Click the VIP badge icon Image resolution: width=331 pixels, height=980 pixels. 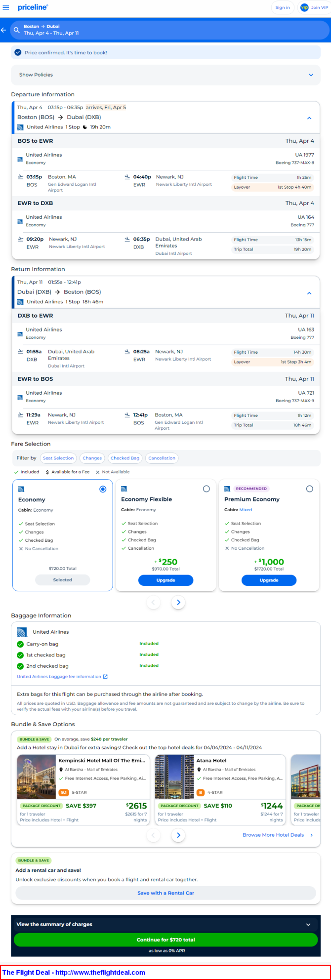point(304,7)
